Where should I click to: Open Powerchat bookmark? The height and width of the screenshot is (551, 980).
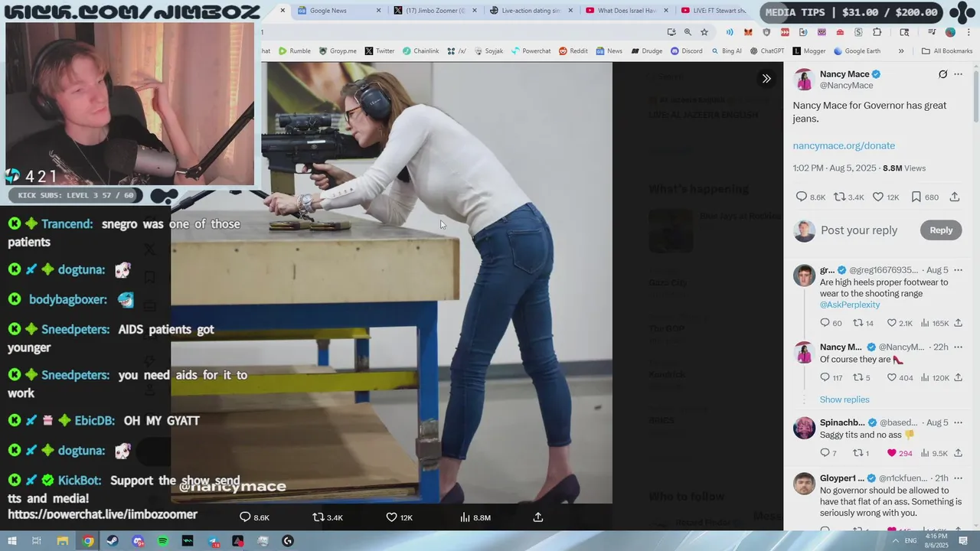pyautogui.click(x=530, y=51)
